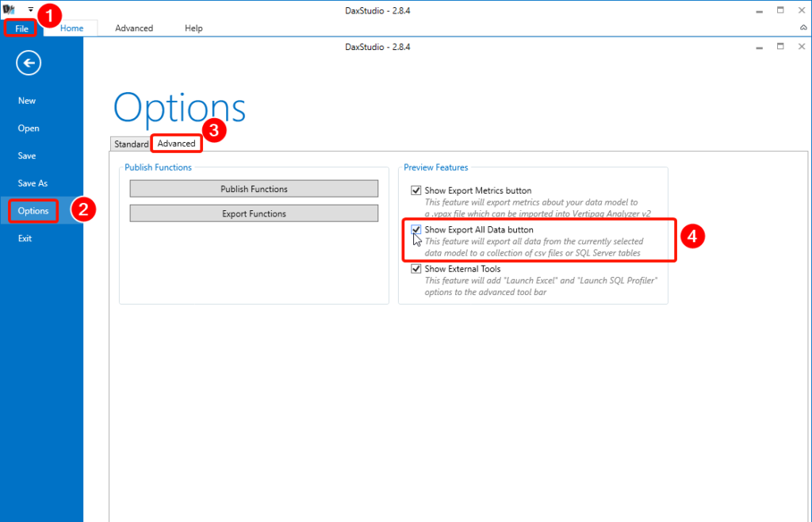Image resolution: width=812 pixels, height=522 pixels.
Task: Maximize the inner DaxStudio window
Action: tap(780, 47)
